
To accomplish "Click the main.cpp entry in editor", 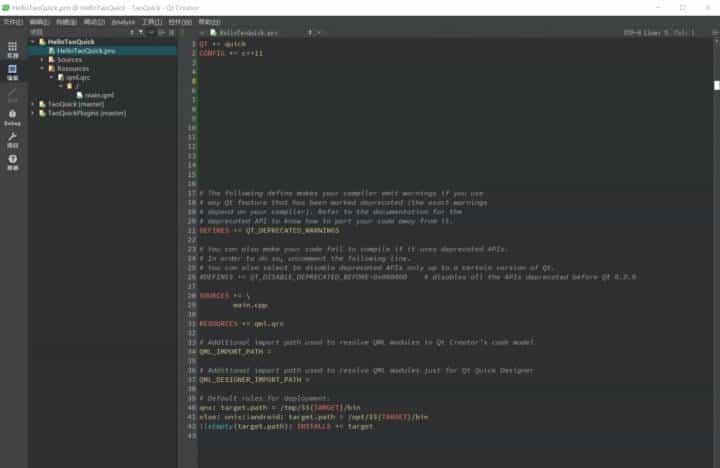I will coord(250,305).
